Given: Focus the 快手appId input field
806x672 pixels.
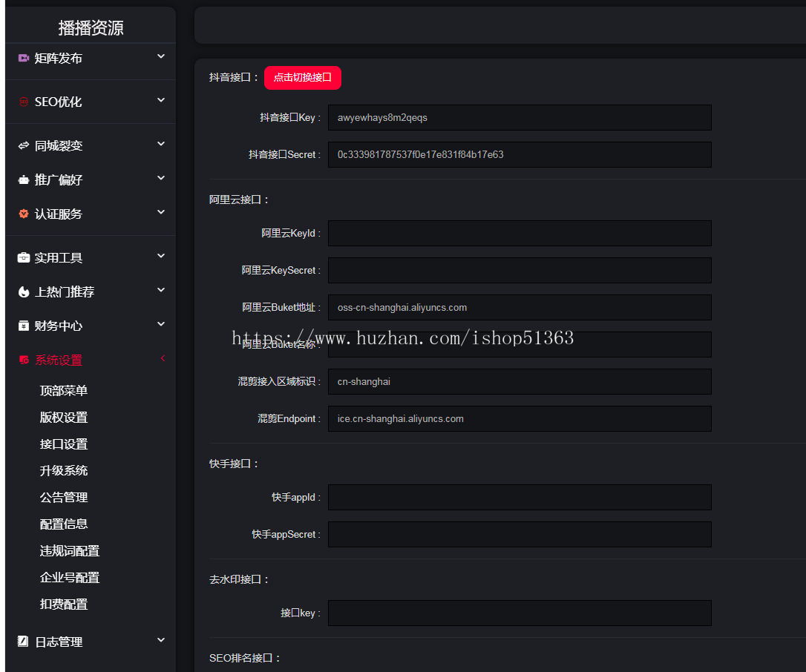Looking at the screenshot, I should click(x=520, y=497).
